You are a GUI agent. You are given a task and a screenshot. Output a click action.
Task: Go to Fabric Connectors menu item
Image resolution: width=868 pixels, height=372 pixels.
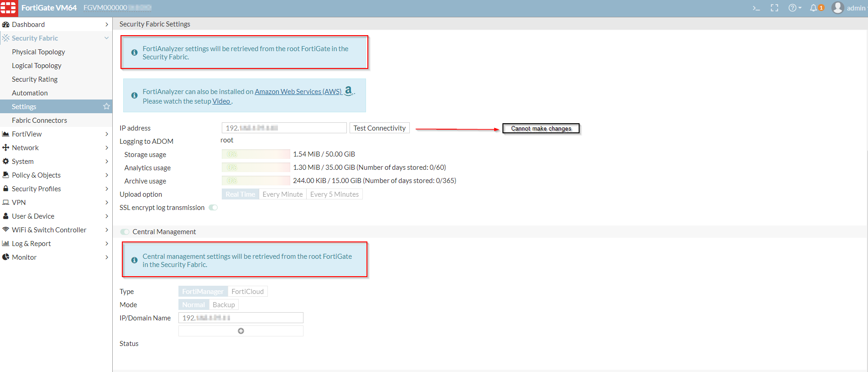click(39, 120)
